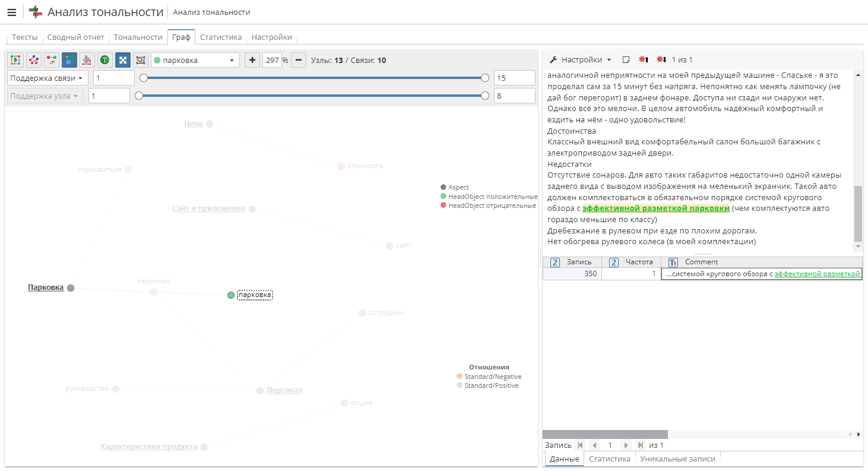Click the Цена aspect node label
Image resolution: width=868 pixels, height=471 pixels.
(194, 124)
